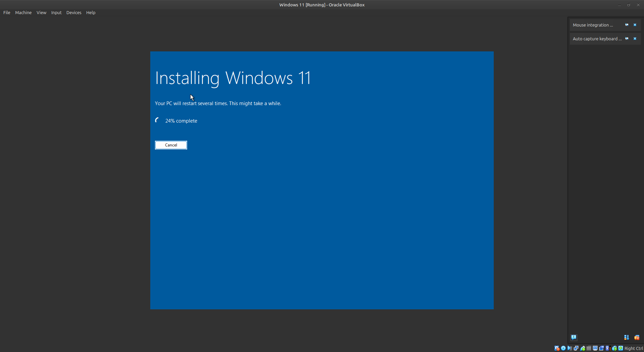Click the shared folders status icon
This screenshot has height=352, width=644.
click(x=589, y=348)
